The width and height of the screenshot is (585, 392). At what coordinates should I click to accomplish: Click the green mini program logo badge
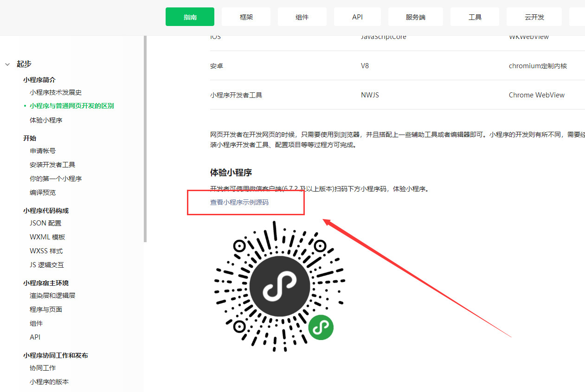[321, 327]
